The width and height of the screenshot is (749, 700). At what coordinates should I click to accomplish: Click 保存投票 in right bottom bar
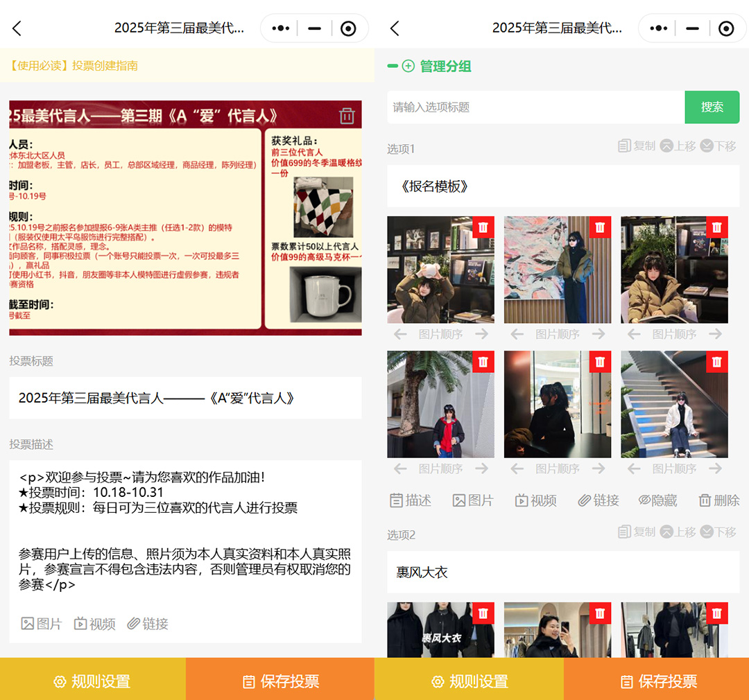pos(657,681)
